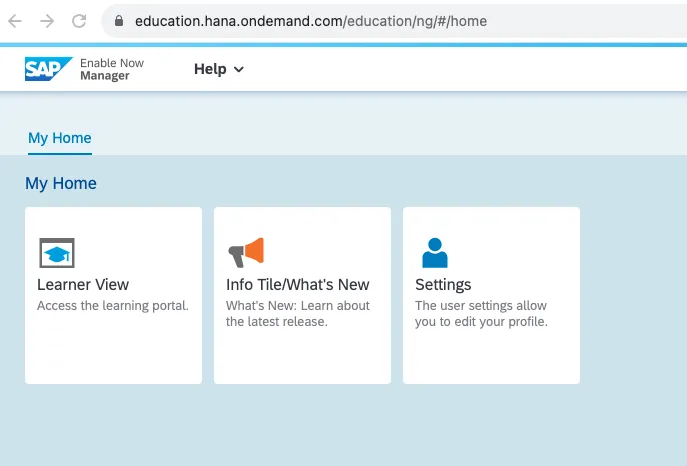Expand the chevron next to Help
687x466 pixels.
click(x=238, y=70)
